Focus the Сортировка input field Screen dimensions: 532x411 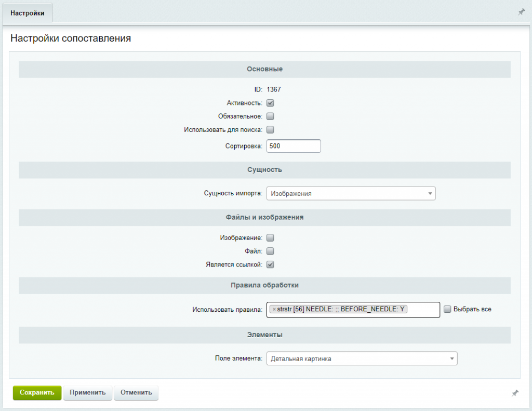click(x=294, y=146)
